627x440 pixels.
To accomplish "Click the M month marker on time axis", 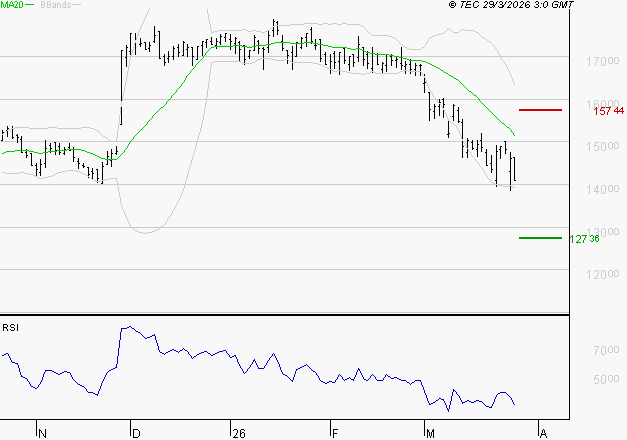I will click(x=431, y=434).
